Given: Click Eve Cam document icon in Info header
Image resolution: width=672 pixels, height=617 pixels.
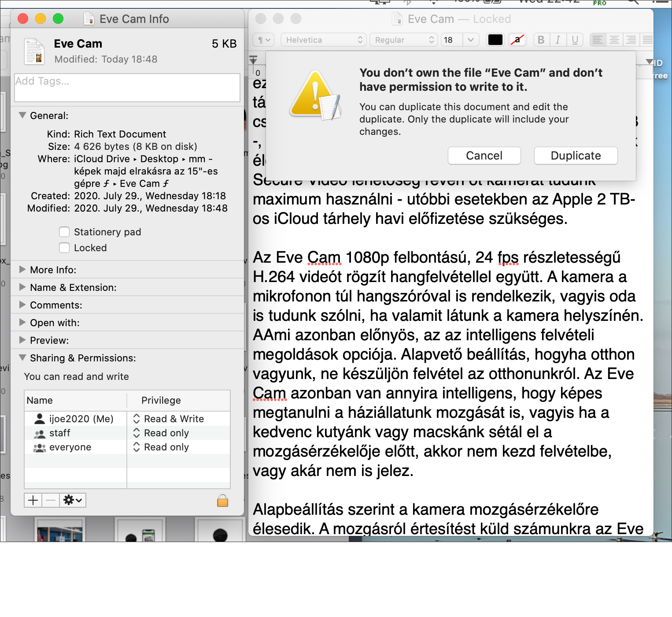Looking at the screenshot, I should pos(34,51).
